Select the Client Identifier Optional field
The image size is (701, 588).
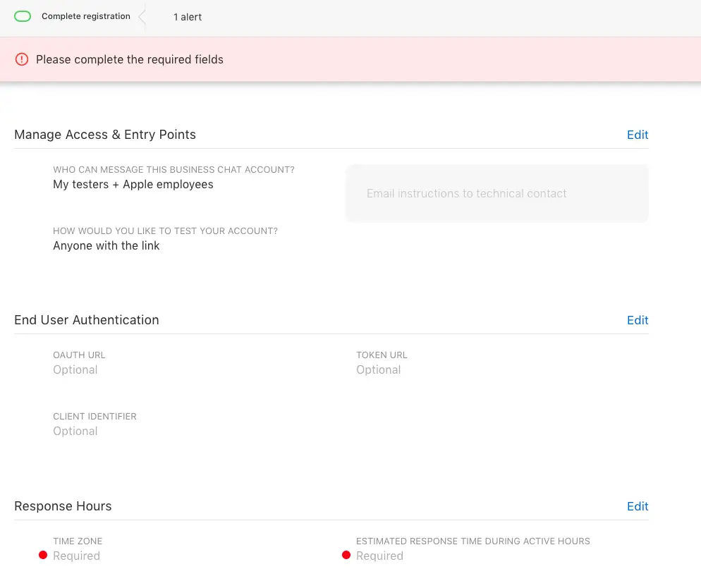tap(75, 431)
